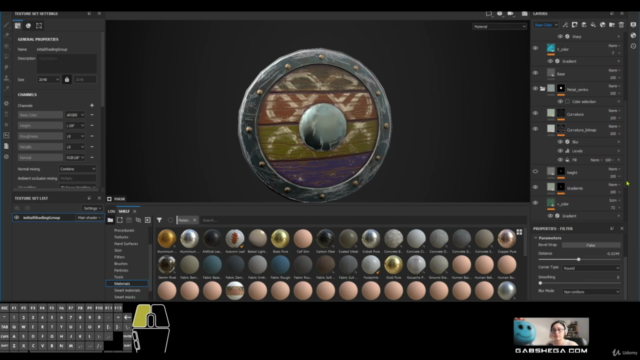This screenshot has height=360, width=640.
Task: Switch to the Log tab
Action: coord(111,211)
